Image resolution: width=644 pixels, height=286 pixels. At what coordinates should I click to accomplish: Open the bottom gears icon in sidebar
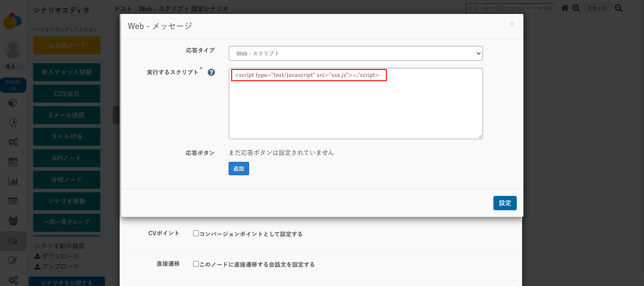click(x=13, y=280)
